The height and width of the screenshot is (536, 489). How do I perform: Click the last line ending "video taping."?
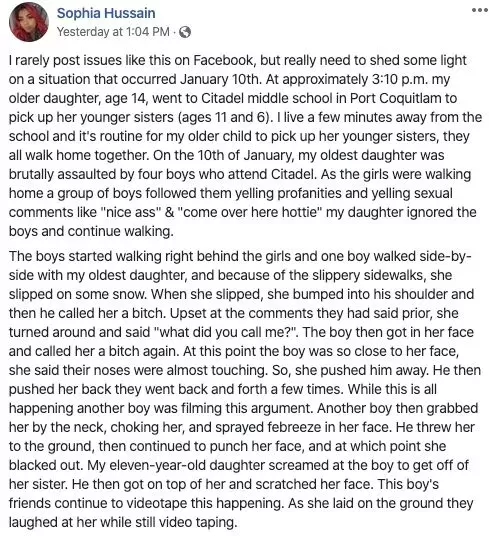click(x=123, y=523)
